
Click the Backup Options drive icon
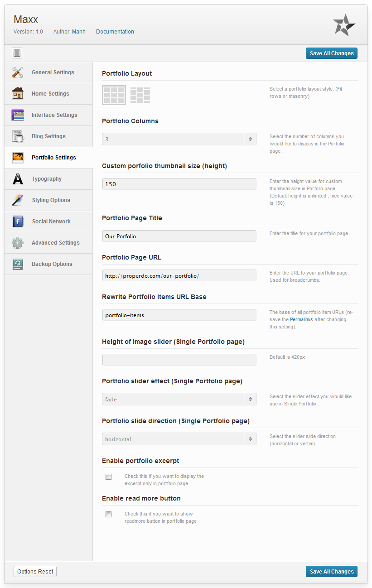18,264
